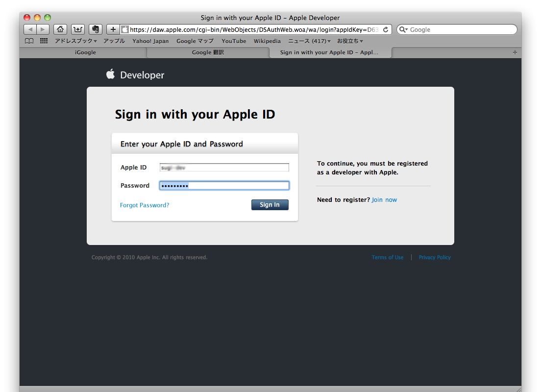
Task: Expand the ニュース (417) bookmarks folder
Action: pos(309,41)
